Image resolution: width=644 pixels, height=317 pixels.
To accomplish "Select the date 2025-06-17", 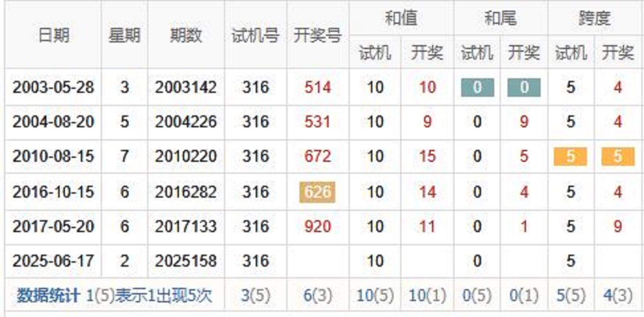I will 53,261.
